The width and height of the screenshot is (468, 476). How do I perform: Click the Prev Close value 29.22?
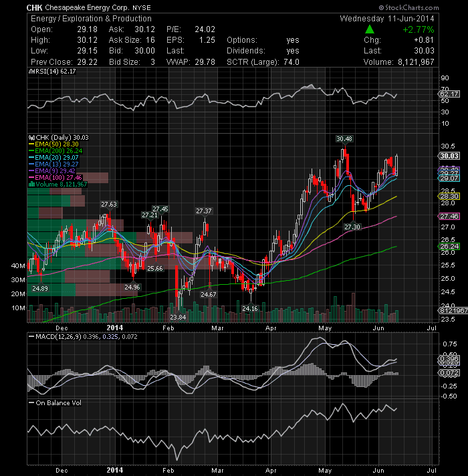pos(87,62)
